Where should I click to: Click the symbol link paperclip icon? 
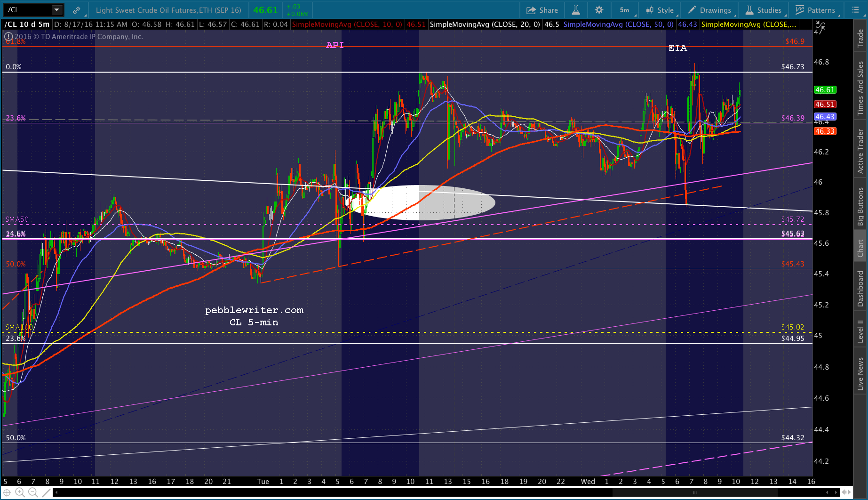[x=76, y=10]
